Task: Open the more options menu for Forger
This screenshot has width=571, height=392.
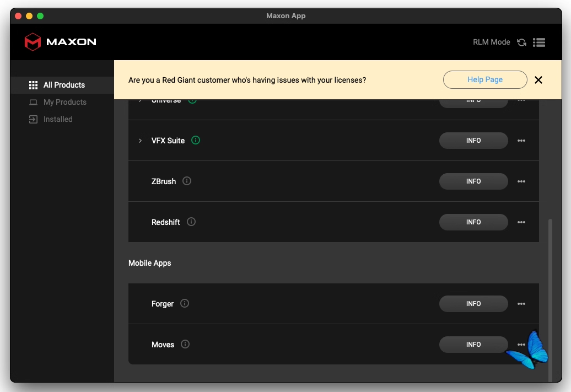Action: [x=521, y=304]
